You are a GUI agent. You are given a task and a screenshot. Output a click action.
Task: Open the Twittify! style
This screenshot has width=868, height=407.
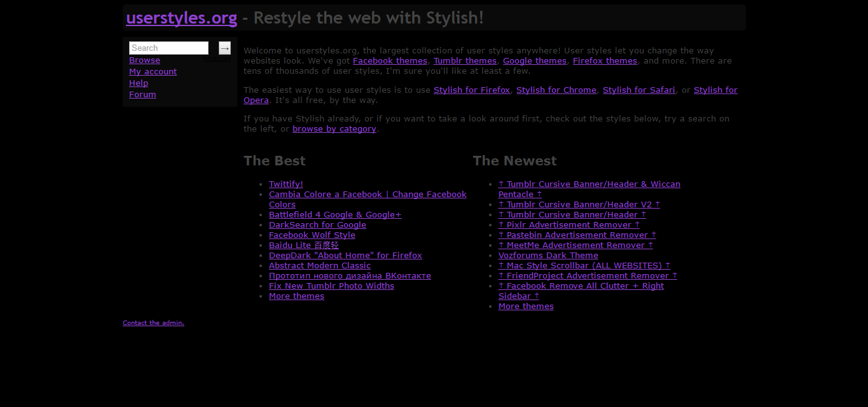click(286, 184)
